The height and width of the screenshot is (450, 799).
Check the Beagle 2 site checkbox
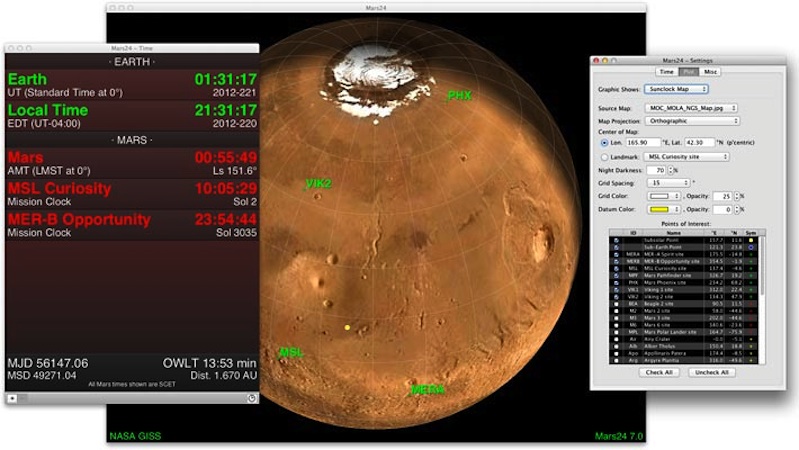(x=616, y=304)
